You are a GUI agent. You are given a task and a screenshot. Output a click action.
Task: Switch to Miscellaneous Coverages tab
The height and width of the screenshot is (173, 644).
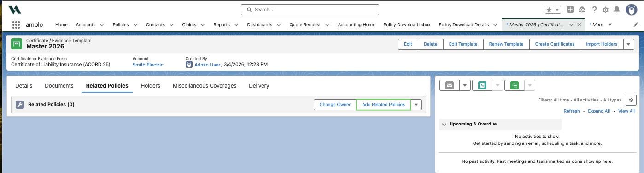(205, 86)
